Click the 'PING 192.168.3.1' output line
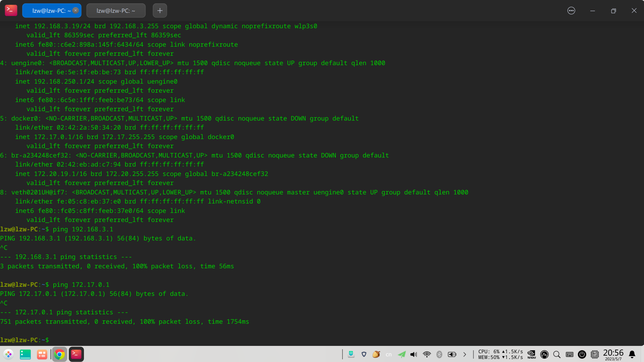This screenshot has width=644, height=362. 98,238
